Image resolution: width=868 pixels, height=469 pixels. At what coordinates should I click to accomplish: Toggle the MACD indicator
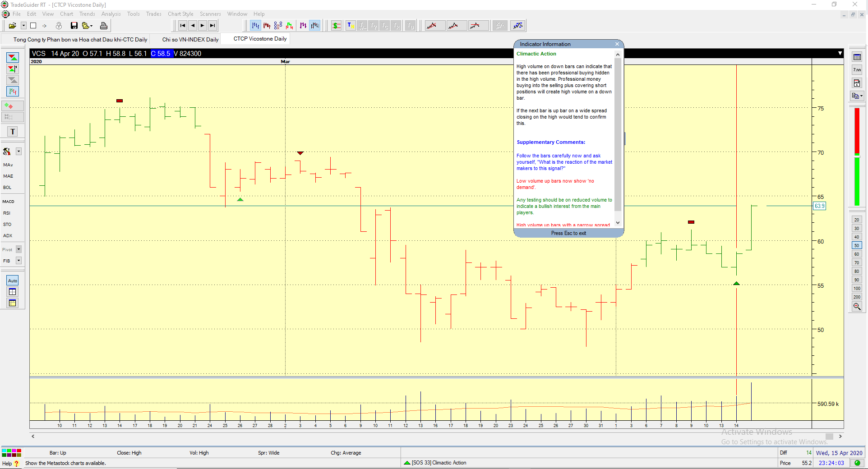click(9, 202)
